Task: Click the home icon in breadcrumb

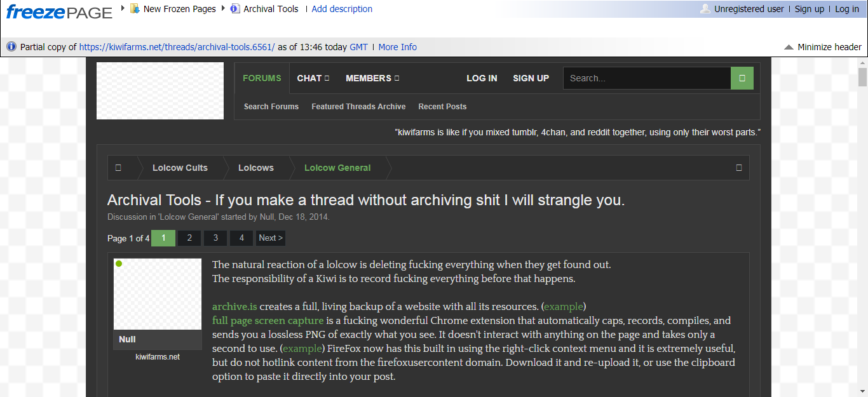Action: (x=118, y=168)
